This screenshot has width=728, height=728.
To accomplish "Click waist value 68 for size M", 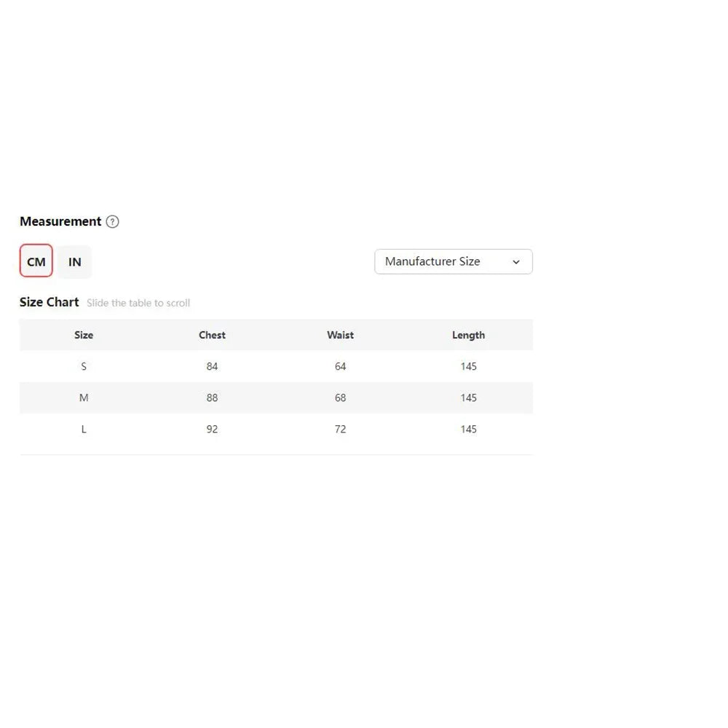I will [x=340, y=398].
